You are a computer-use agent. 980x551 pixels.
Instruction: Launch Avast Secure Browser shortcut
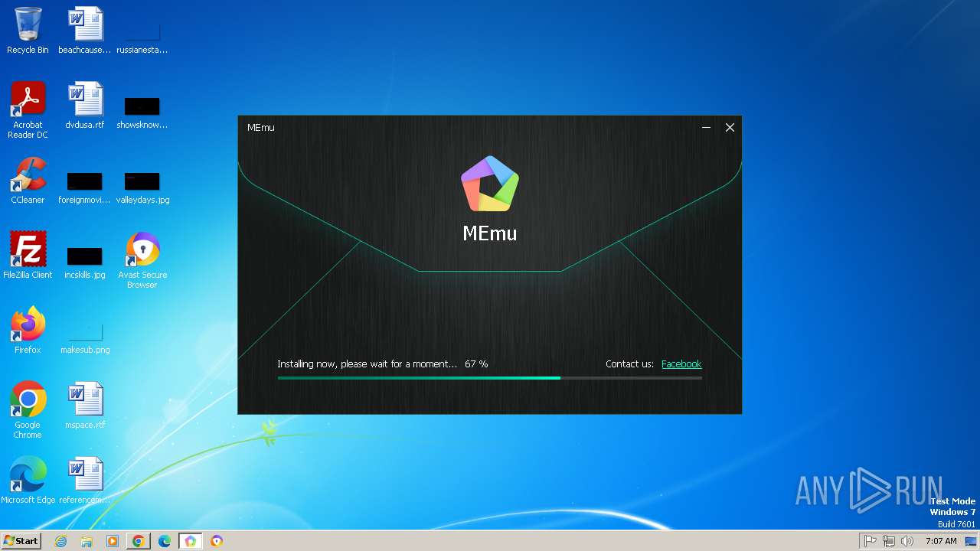pyautogui.click(x=142, y=260)
